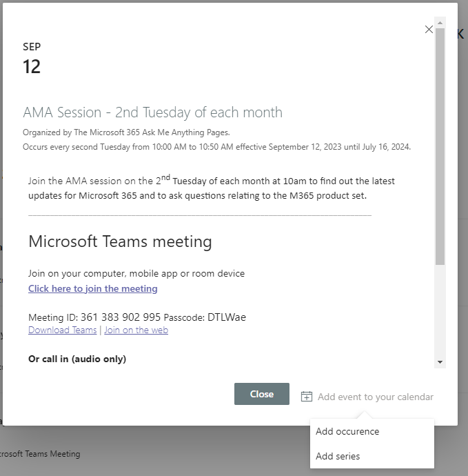468x476 pixels.
Task: Expand the Add event to your calendar dropdown
Action: pyautogui.click(x=375, y=397)
